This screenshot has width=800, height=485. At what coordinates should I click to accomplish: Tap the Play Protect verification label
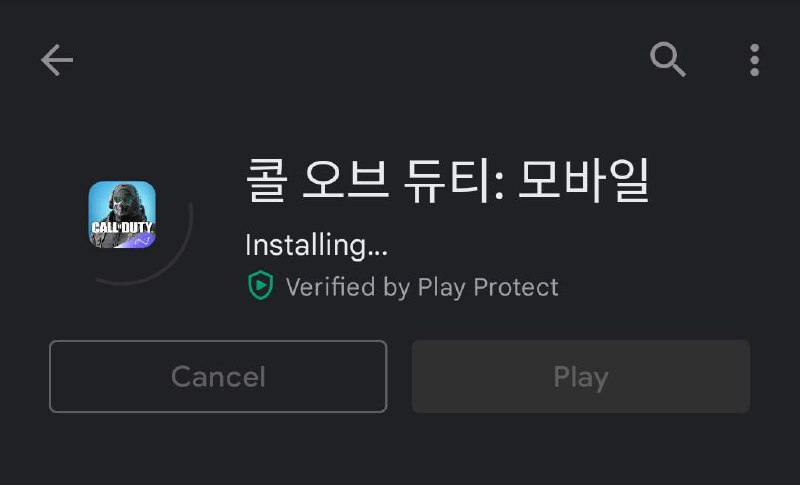(x=422, y=287)
